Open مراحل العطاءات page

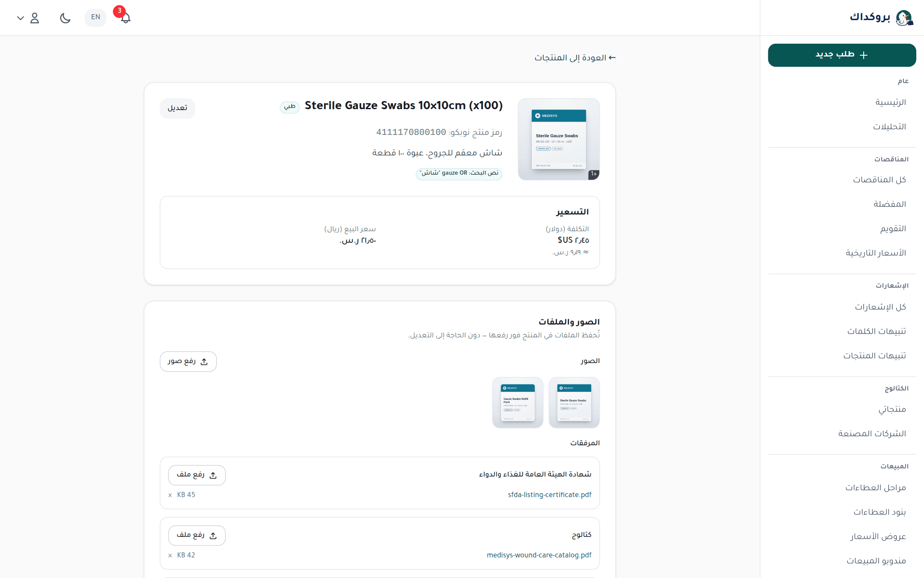coord(876,488)
